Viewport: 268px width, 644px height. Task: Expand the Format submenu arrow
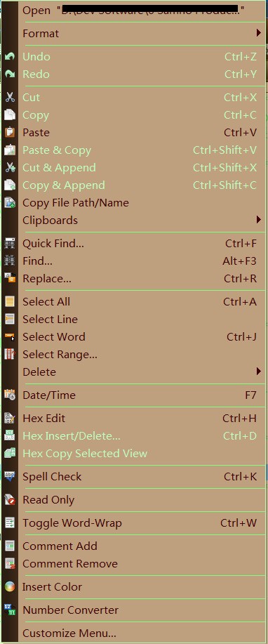pos(259,33)
